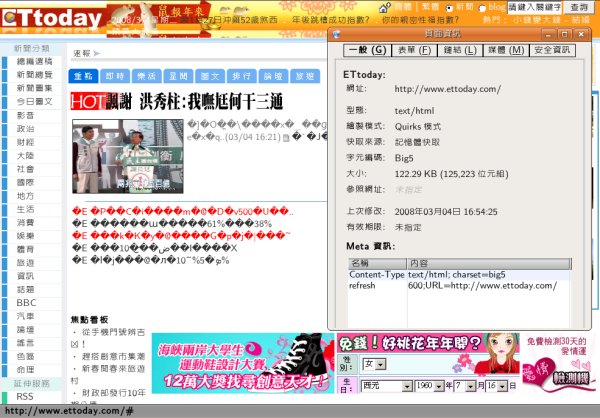
Task: Open the 資訊 sidebar category
Action: 25,276
